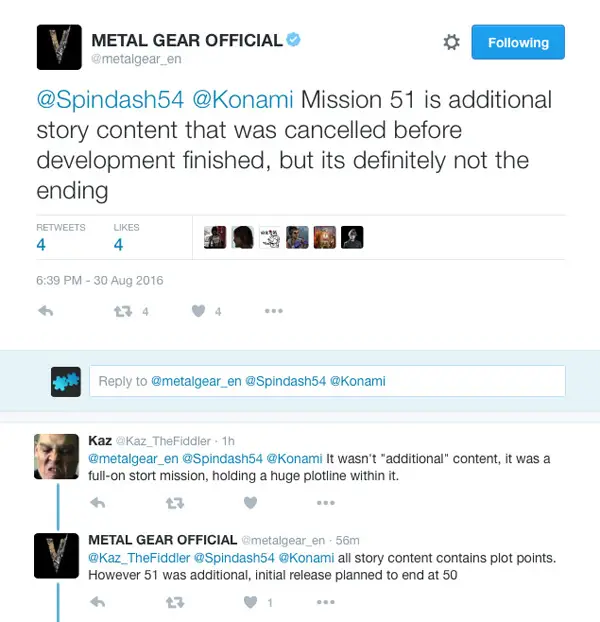Open more options on Kaz's tweet
The height and width of the screenshot is (622, 600).
pos(326,503)
